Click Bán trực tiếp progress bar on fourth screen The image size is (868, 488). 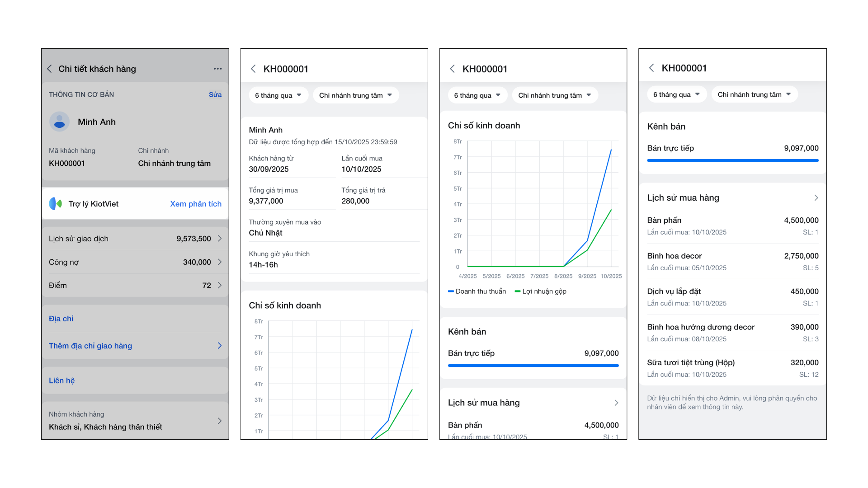pos(732,160)
